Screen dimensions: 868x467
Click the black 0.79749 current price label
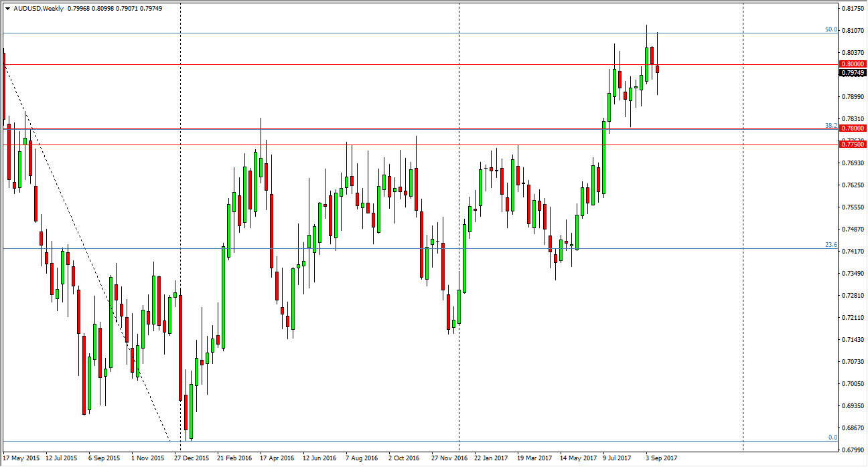[x=851, y=72]
